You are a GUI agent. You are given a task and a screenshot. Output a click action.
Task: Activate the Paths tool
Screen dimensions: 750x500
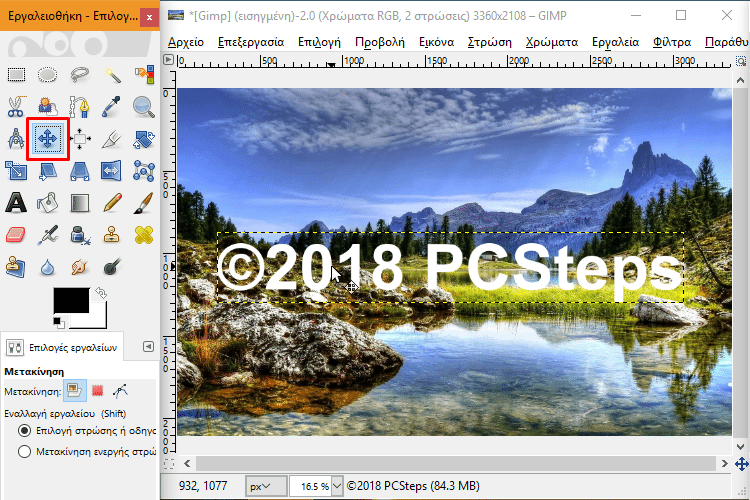[79, 106]
